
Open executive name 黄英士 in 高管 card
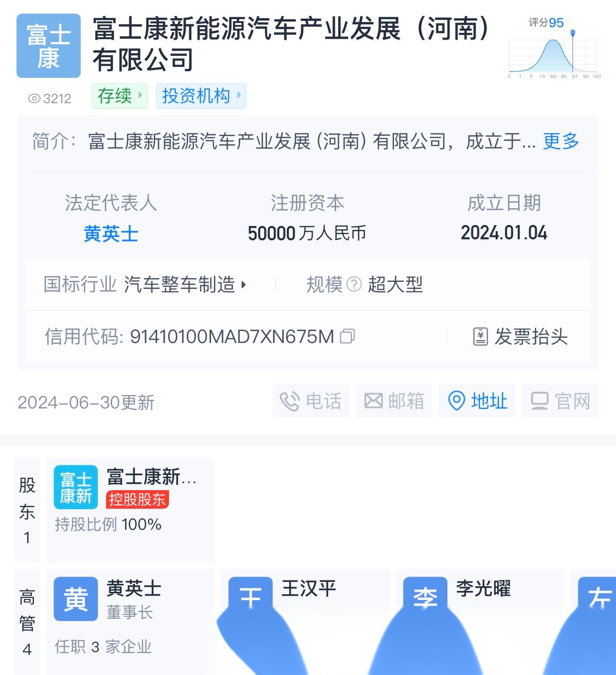134,589
